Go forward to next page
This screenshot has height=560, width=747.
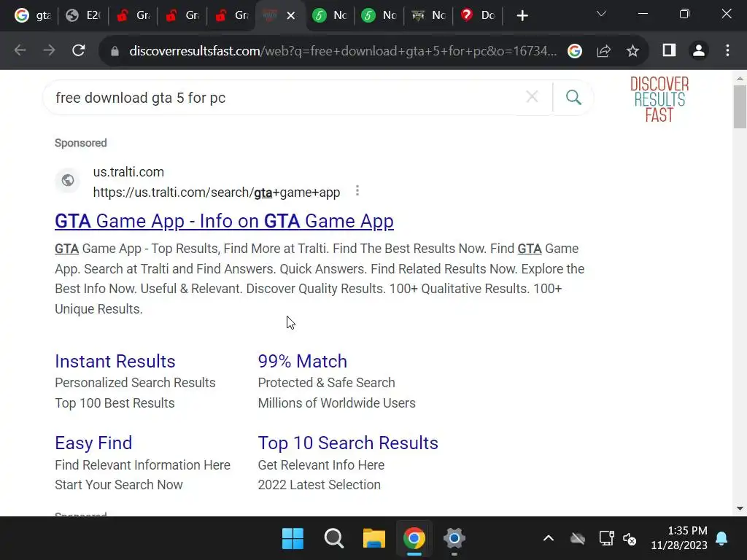coord(49,50)
